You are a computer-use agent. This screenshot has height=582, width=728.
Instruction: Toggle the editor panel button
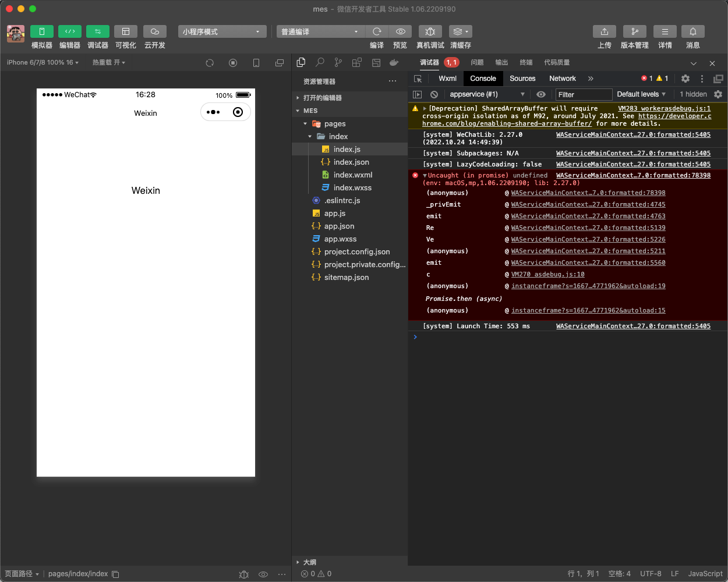pyautogui.click(x=70, y=31)
